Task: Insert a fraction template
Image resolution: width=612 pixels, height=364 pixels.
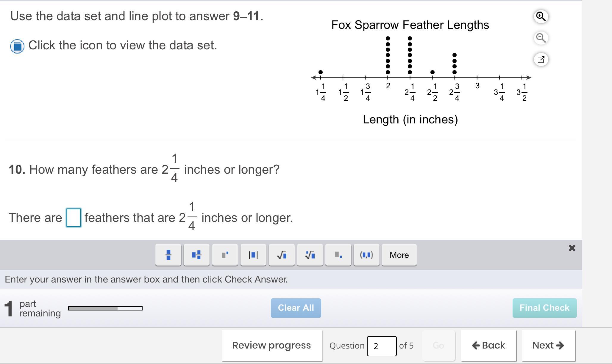Action: 168,255
